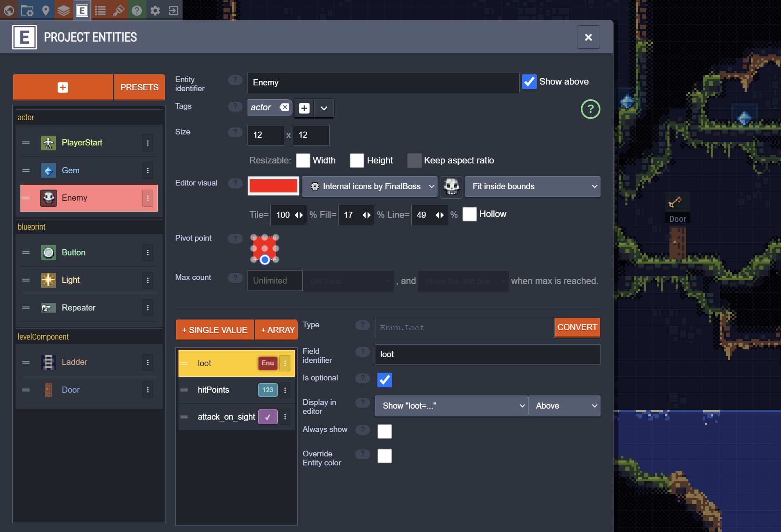Image resolution: width=781 pixels, height=532 pixels.
Task: Click the red entity color swatch
Action: 273,186
